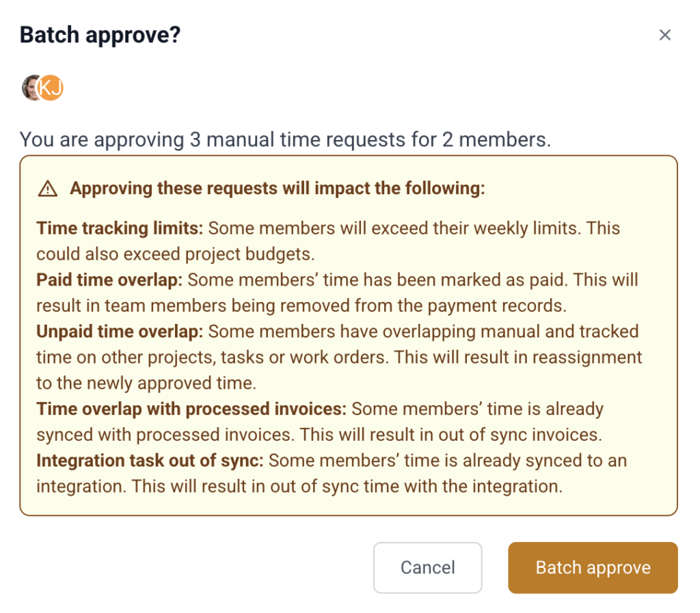
Task: Click the orange KJ member avatar
Action: click(x=51, y=87)
